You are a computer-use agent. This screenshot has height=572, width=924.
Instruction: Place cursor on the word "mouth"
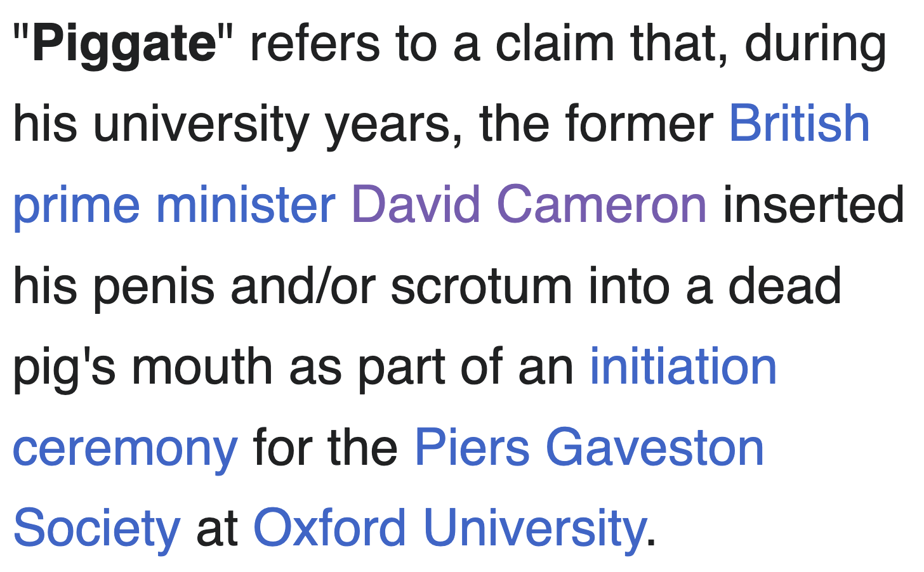[202, 367]
